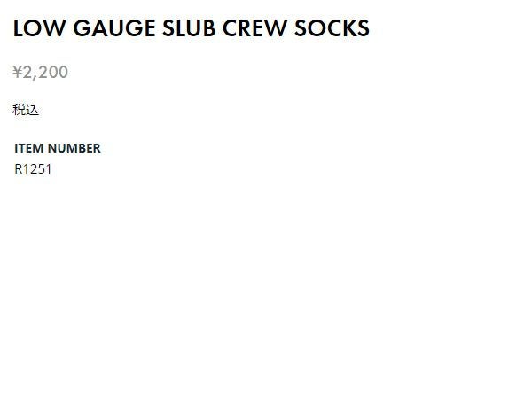
Task: Click the ITEM NUMBER heading
Action: [x=58, y=148]
